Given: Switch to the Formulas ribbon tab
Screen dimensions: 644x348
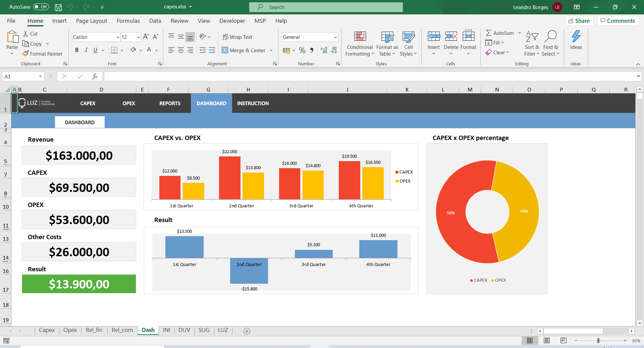Looking at the screenshot, I should tap(128, 21).
